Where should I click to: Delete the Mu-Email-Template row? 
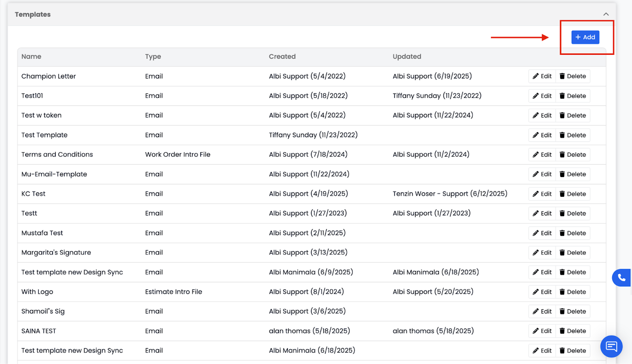(573, 174)
